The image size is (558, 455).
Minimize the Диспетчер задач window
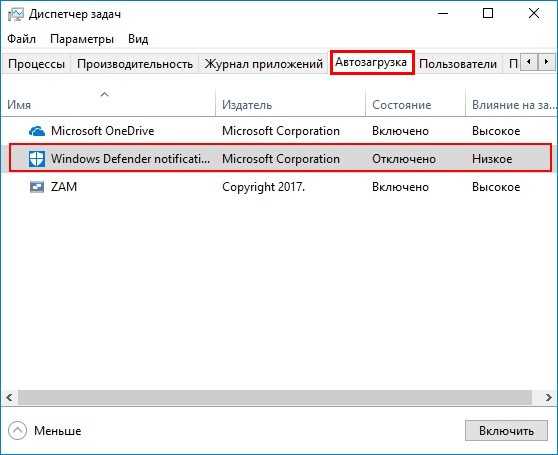[x=443, y=14]
